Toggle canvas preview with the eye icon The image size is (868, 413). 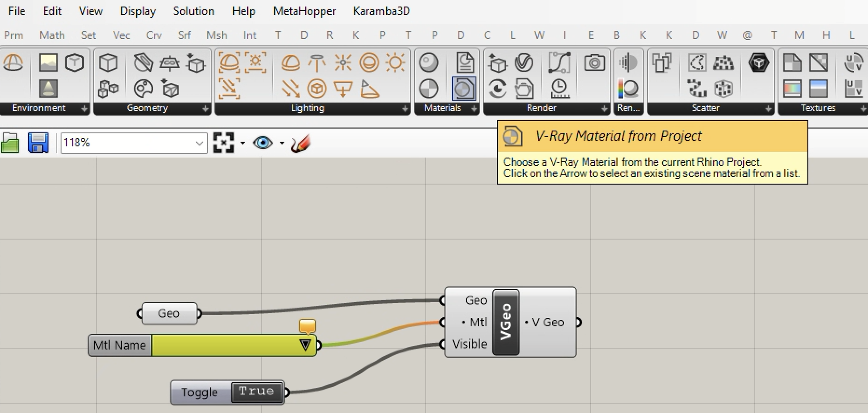263,143
